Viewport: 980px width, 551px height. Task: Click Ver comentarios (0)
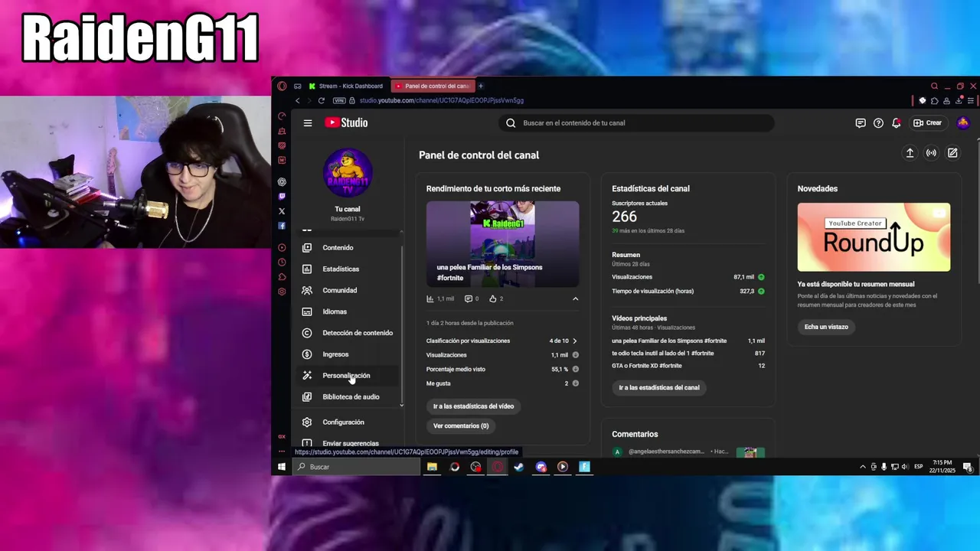pos(461,425)
